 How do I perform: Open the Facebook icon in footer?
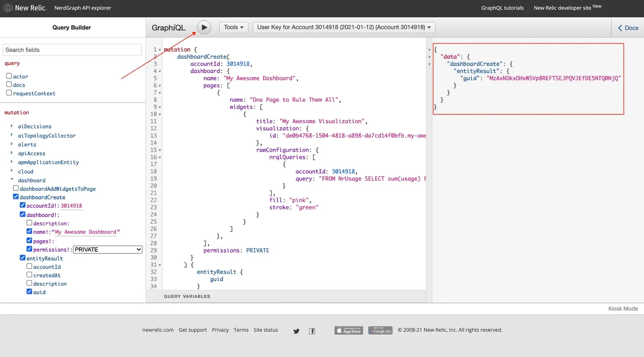(312, 331)
